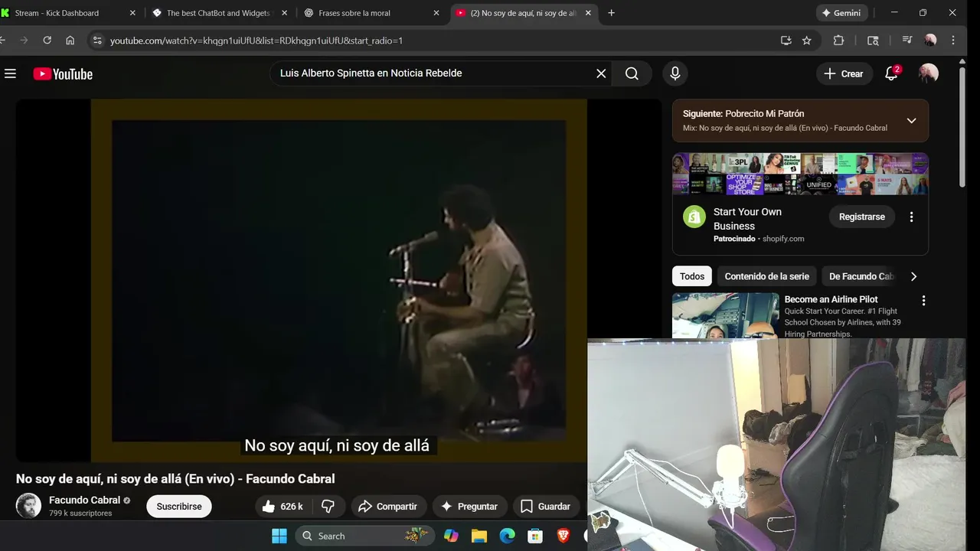The height and width of the screenshot is (551, 980).
Task: Open browser three-dot menu
Action: (x=953, y=41)
